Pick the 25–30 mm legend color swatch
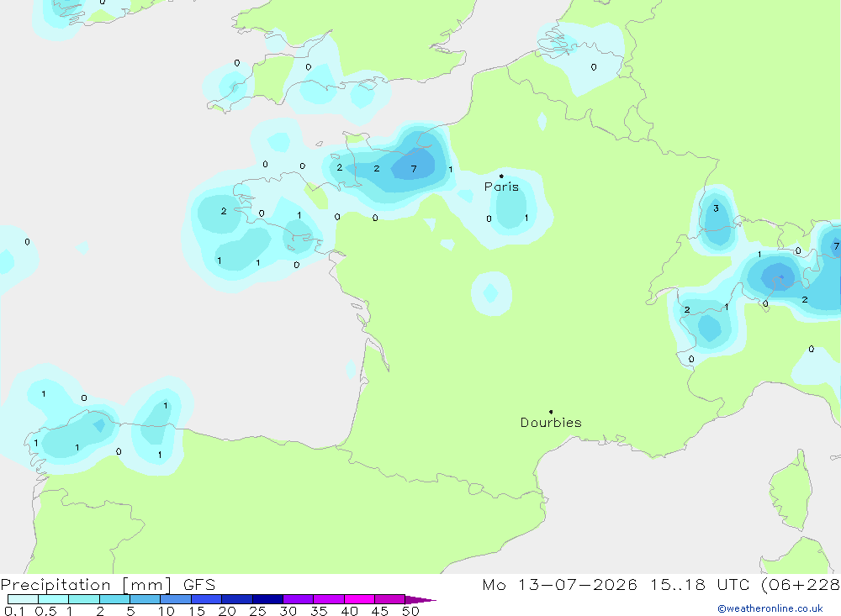Screen dimensions: 841x616 [267, 599]
